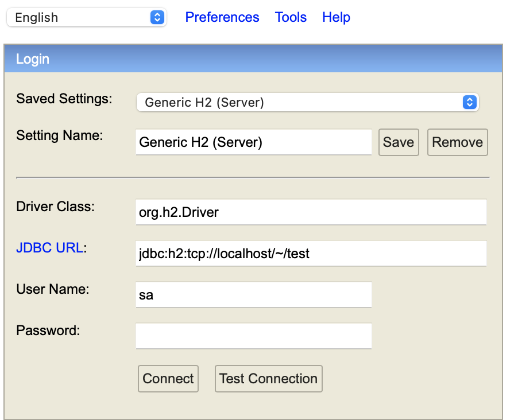Screen dimensions: 518x420
Task: Click the Remove button
Action: pos(457,142)
